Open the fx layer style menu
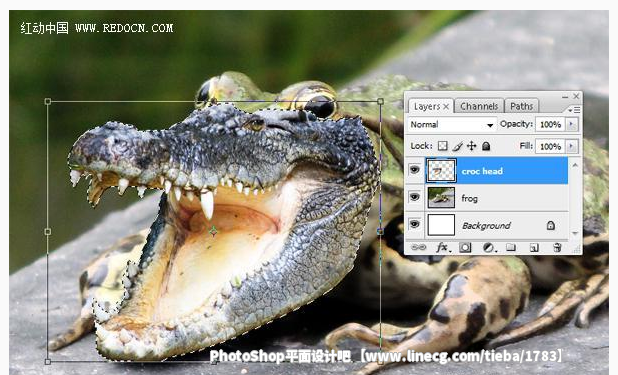 click(443, 248)
